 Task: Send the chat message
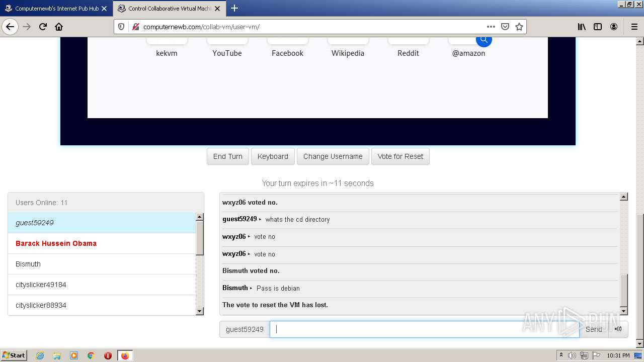click(594, 329)
